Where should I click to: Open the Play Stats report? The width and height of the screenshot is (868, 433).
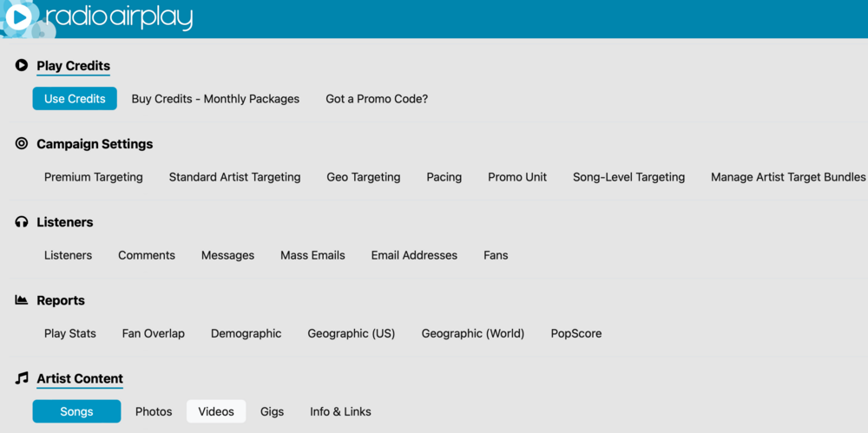(x=70, y=333)
